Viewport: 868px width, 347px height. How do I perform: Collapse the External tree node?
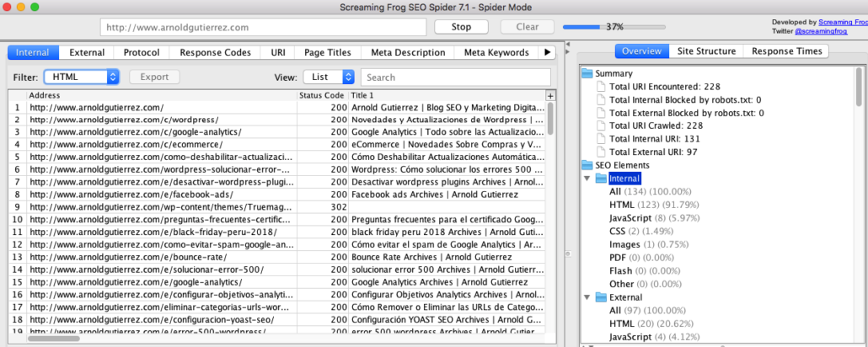[587, 297]
